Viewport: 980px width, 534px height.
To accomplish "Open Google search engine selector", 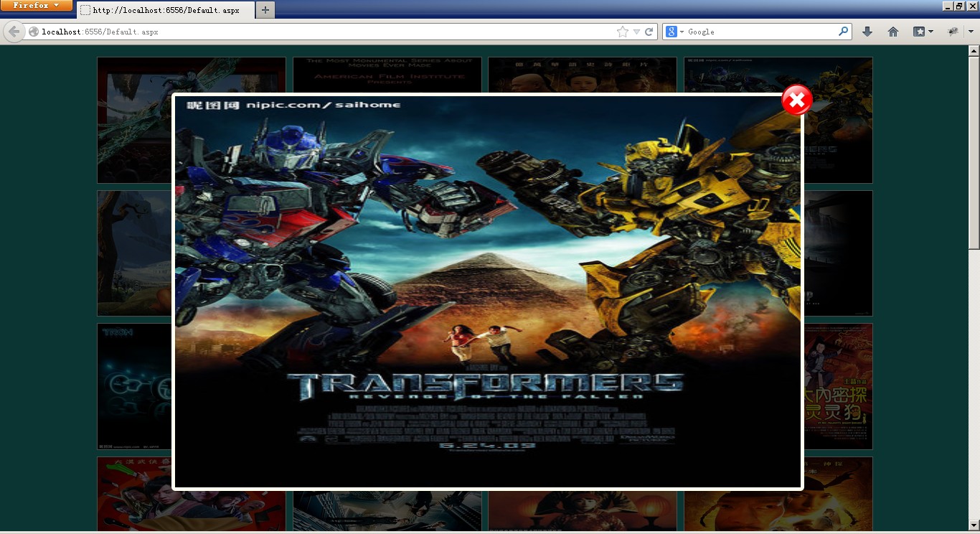I will (x=674, y=32).
